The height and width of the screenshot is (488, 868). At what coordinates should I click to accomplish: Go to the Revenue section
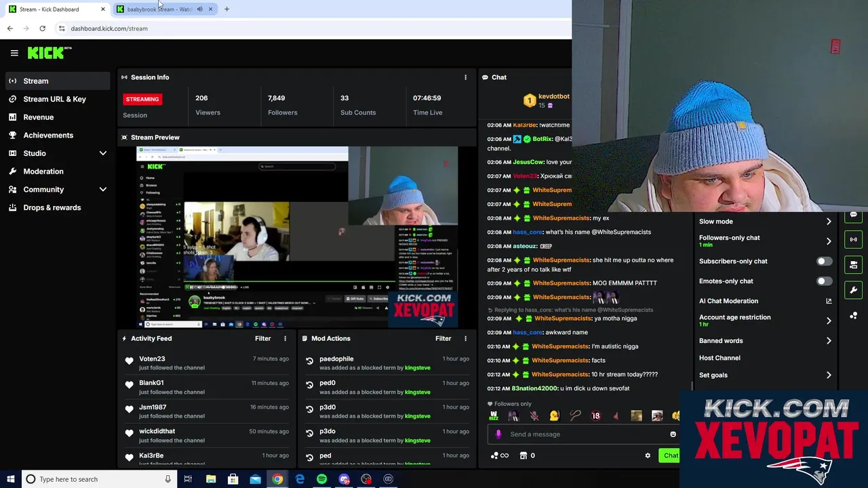pos(58,117)
